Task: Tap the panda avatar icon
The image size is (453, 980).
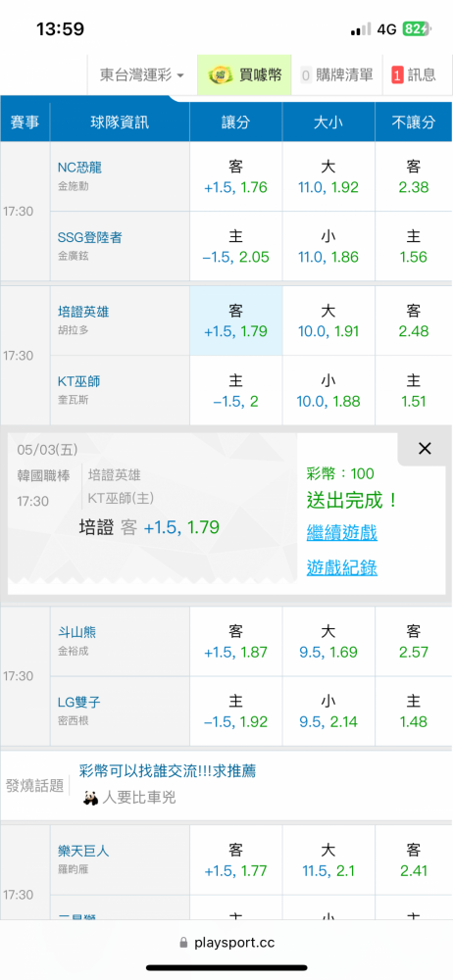Action: click(x=90, y=798)
